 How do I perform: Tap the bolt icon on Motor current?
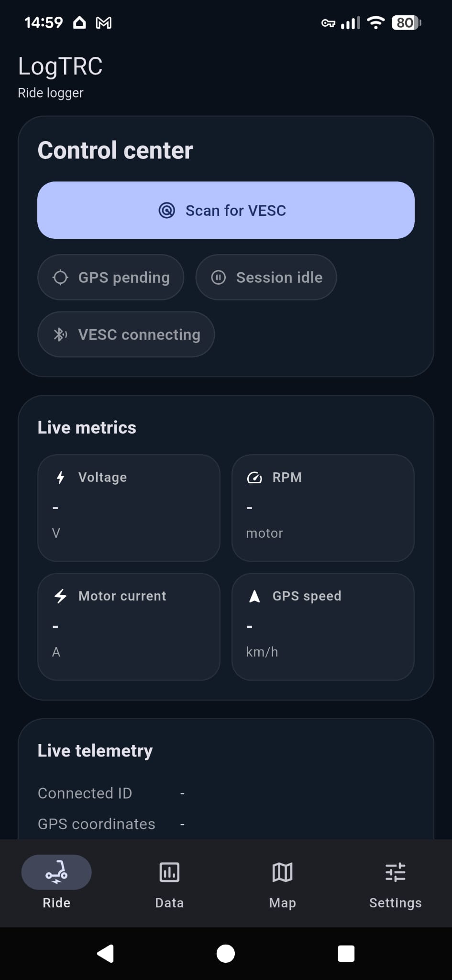(x=61, y=596)
